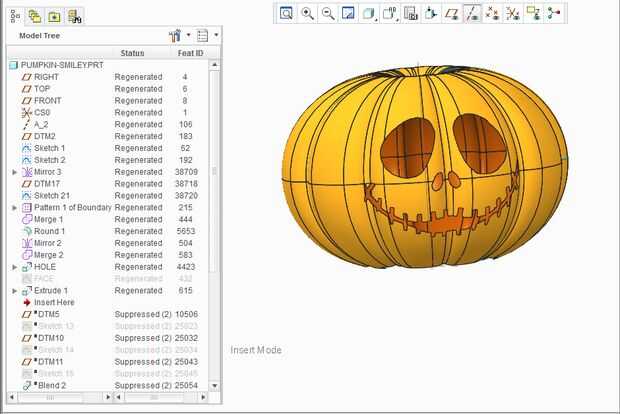Toggle coordinate system display in graphics toolbar

513,13
